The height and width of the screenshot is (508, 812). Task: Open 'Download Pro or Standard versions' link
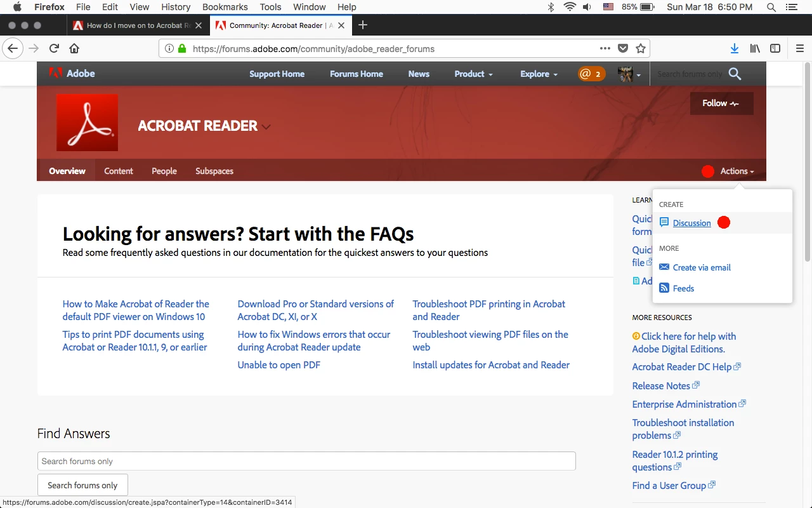[x=316, y=311]
